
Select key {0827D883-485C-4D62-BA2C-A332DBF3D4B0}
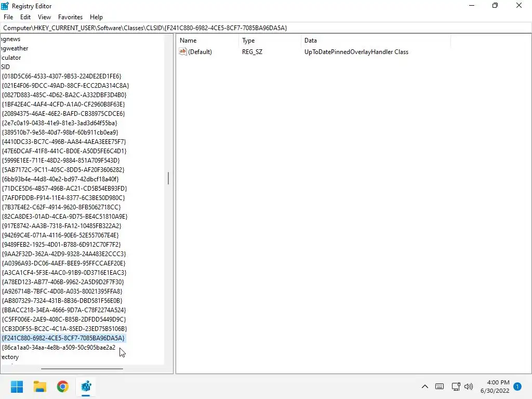64,95
